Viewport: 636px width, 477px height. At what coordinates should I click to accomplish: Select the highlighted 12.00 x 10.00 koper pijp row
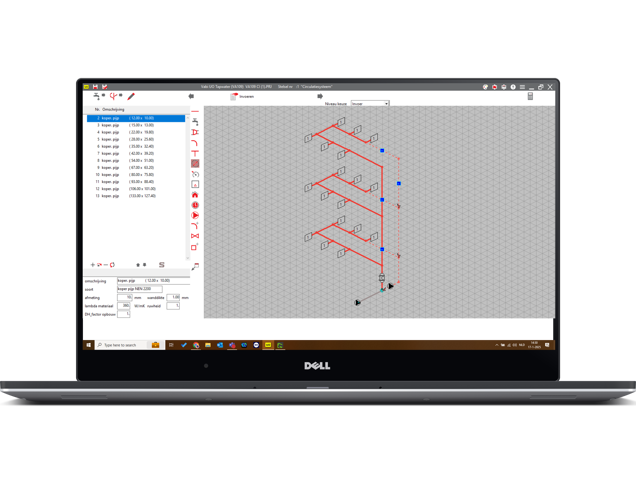[x=134, y=118]
